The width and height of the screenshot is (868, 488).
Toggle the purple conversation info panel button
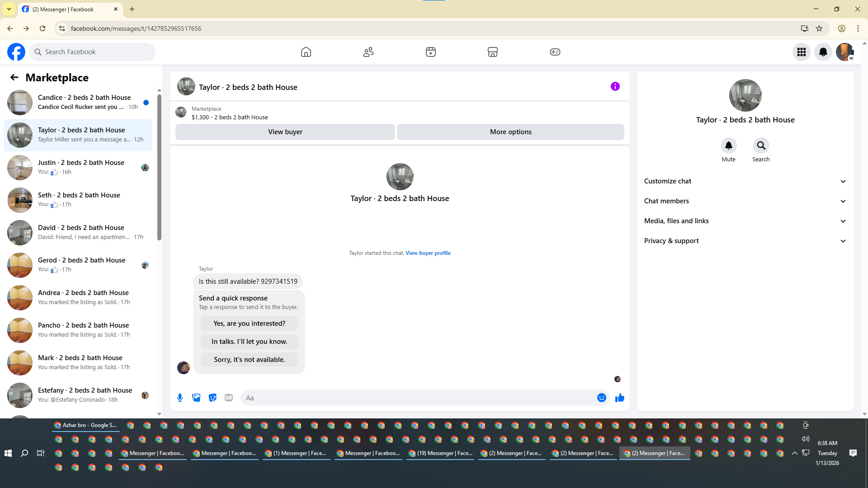pos(615,86)
